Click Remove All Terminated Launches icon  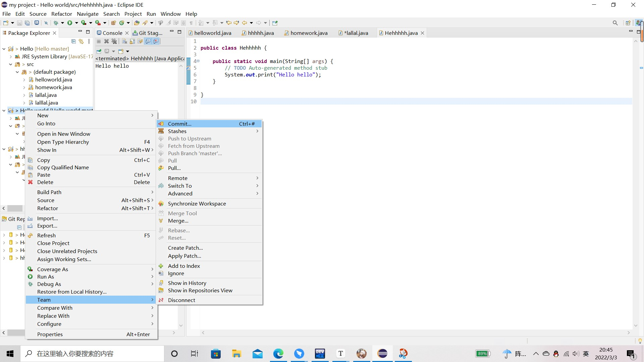[114, 41]
